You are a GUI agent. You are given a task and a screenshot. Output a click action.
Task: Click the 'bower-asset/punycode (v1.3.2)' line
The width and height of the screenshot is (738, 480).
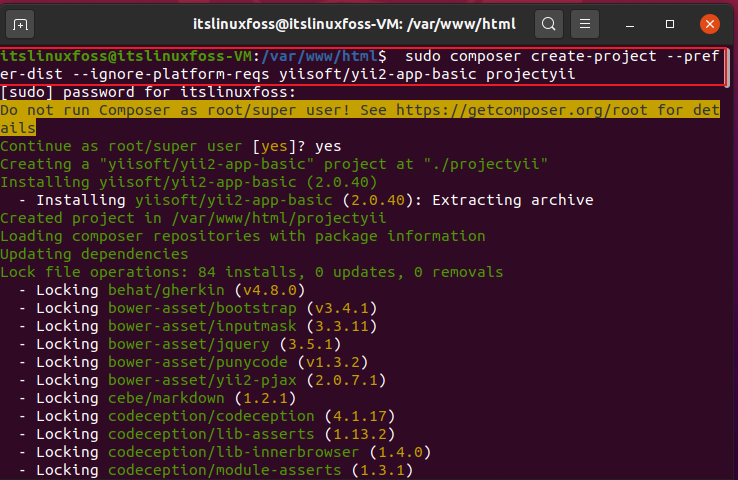193,362
